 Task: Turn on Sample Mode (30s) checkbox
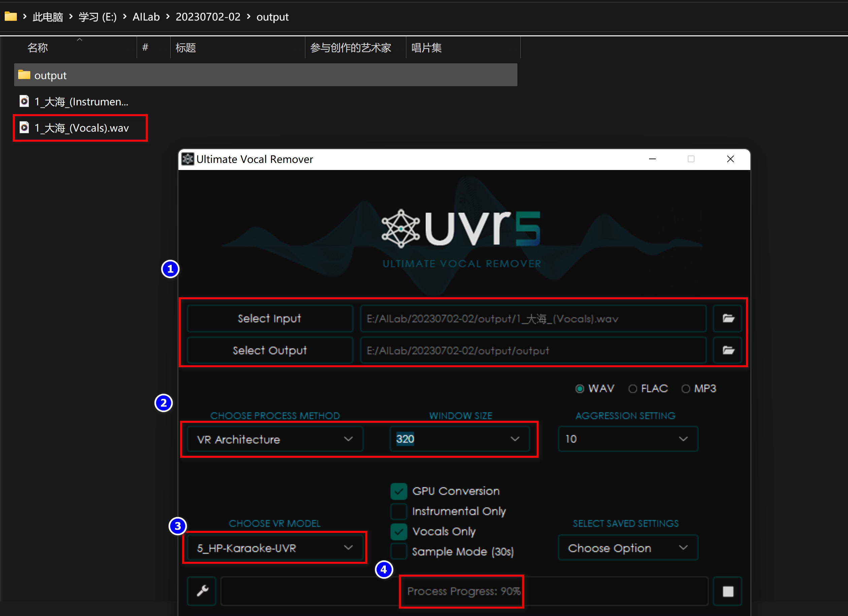click(x=399, y=551)
